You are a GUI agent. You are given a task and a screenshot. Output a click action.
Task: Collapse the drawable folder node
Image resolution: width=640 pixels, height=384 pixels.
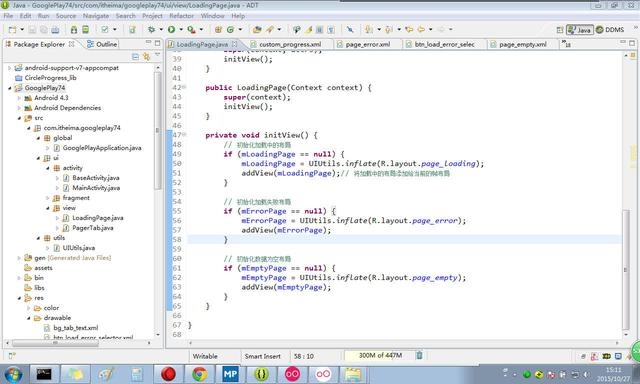[x=29, y=318]
